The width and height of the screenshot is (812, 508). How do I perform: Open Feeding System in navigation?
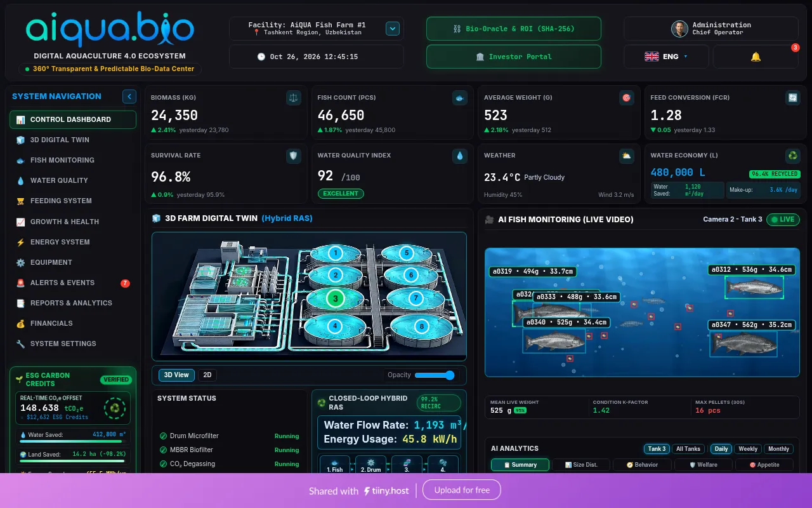[x=73, y=201]
